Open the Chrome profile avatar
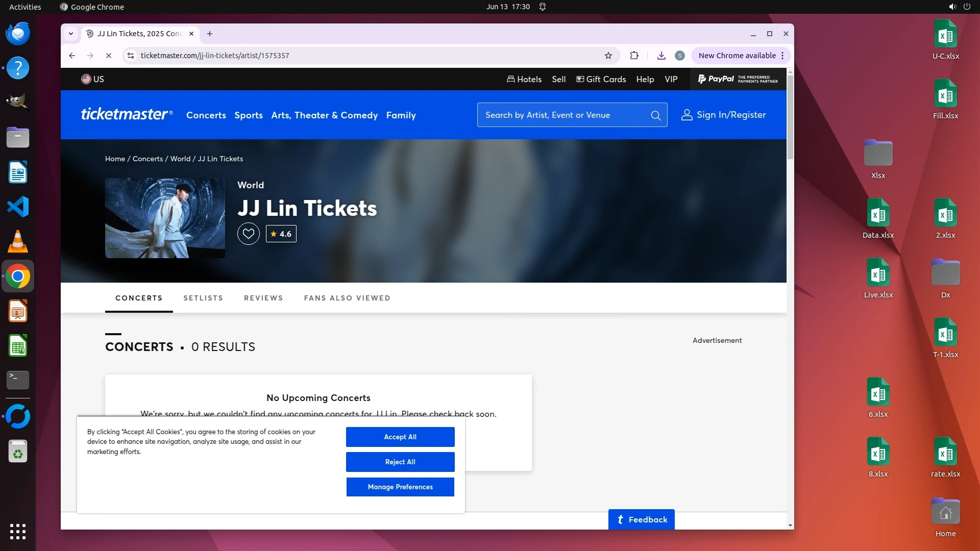 [x=679, y=56]
